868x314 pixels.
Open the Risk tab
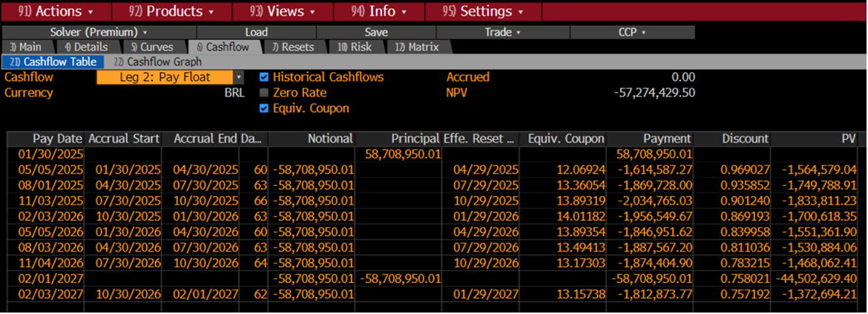click(355, 47)
